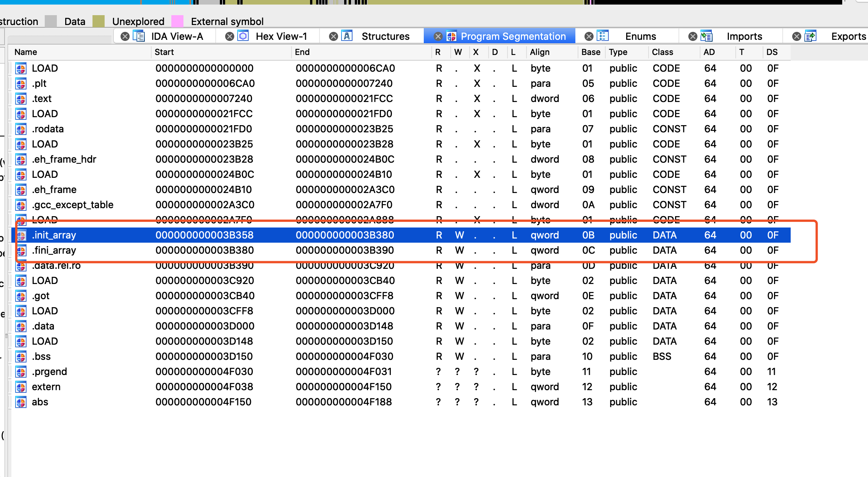This screenshot has width=868, height=477.
Task: Select the .got segment row
Action: pos(41,296)
